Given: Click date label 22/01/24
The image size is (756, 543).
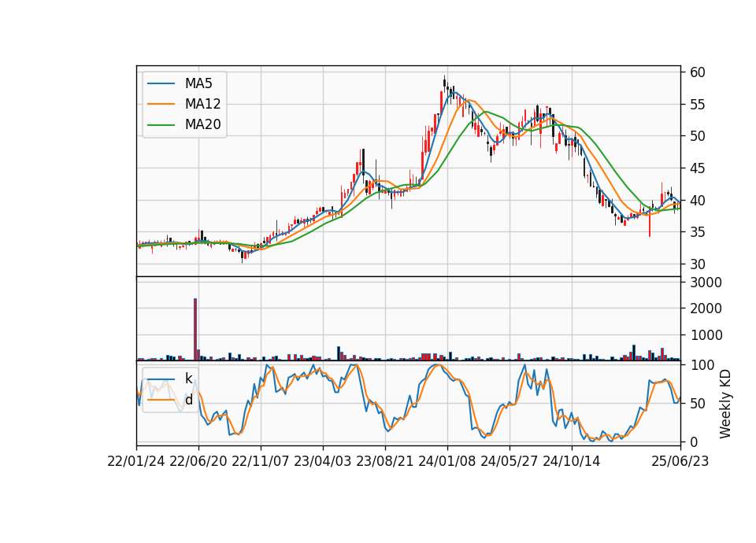Looking at the screenshot, I should point(136,461).
